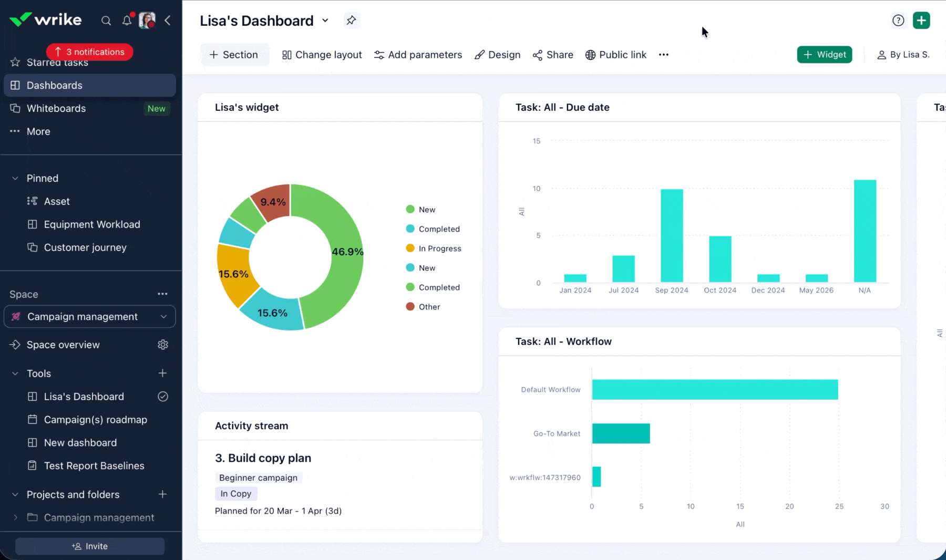Toggle checkmark next to Lisa's Dashboard
946x560 pixels.
(x=163, y=397)
